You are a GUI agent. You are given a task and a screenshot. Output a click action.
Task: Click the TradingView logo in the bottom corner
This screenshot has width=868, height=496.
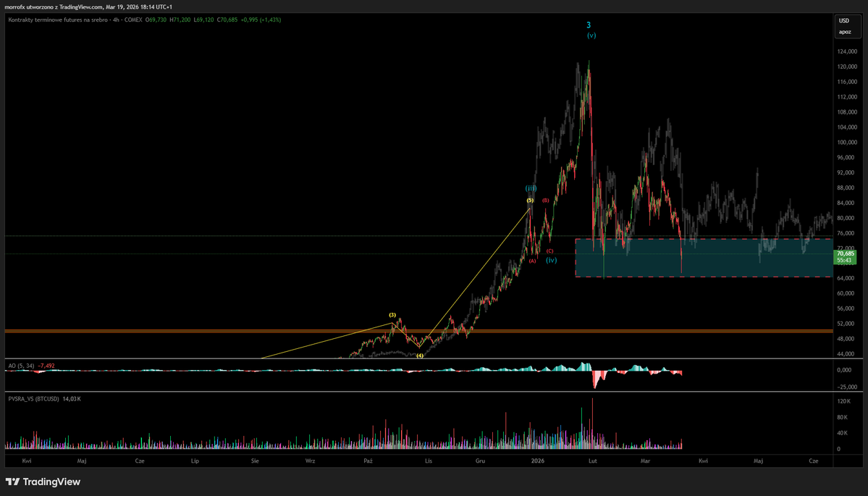(42, 482)
